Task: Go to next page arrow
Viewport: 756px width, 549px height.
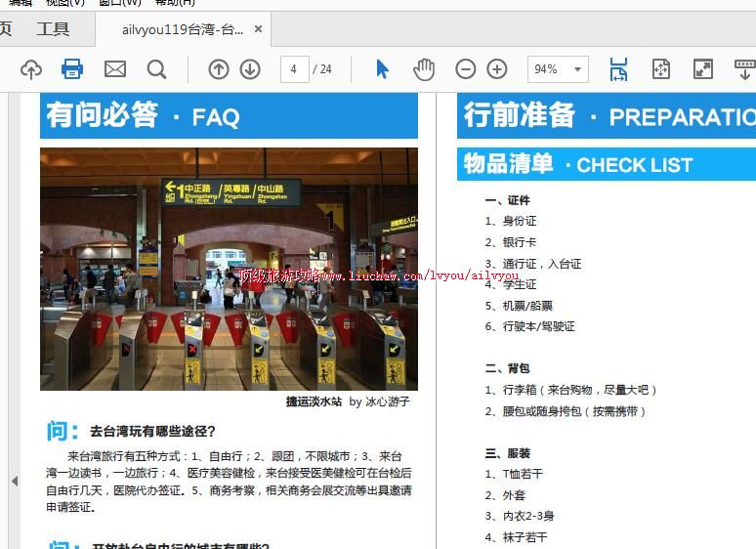Action: tap(250, 69)
